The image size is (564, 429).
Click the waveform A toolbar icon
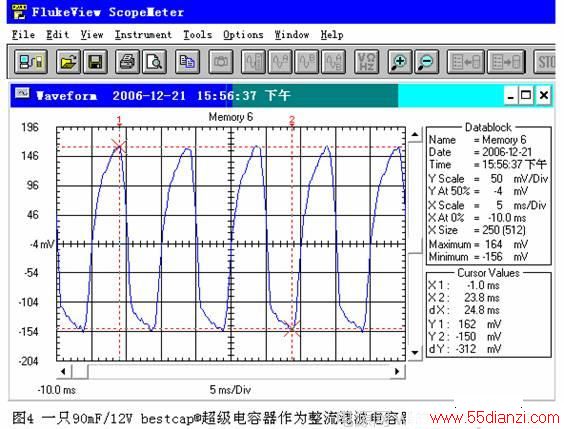point(280,62)
